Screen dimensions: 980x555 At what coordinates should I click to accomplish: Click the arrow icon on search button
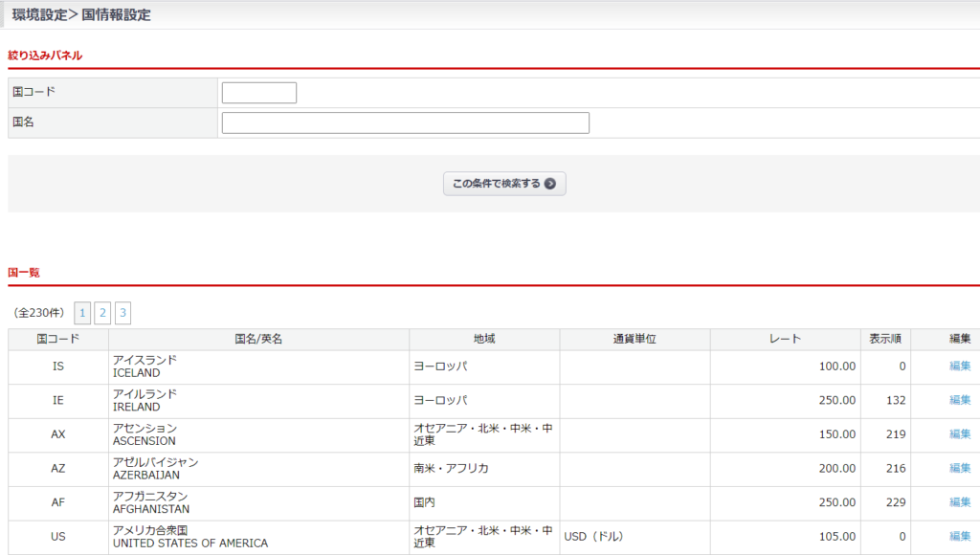pyautogui.click(x=550, y=184)
